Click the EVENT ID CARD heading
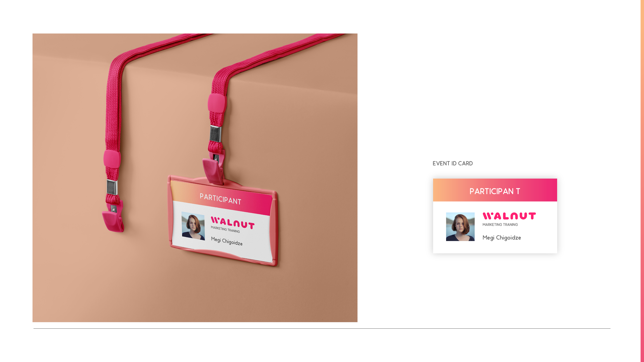 [452, 163]
